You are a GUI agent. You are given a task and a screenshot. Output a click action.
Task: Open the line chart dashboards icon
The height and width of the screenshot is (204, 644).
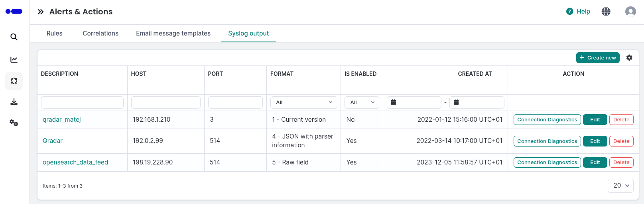(14, 59)
